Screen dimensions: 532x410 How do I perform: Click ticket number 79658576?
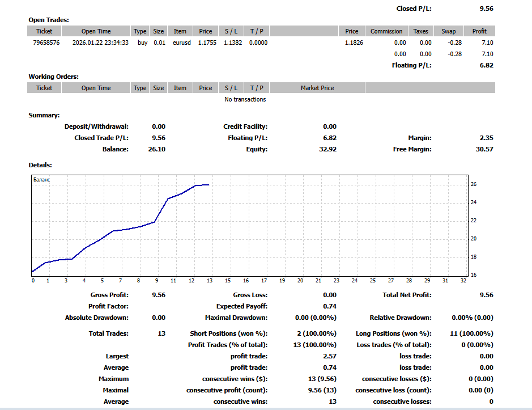pos(46,43)
